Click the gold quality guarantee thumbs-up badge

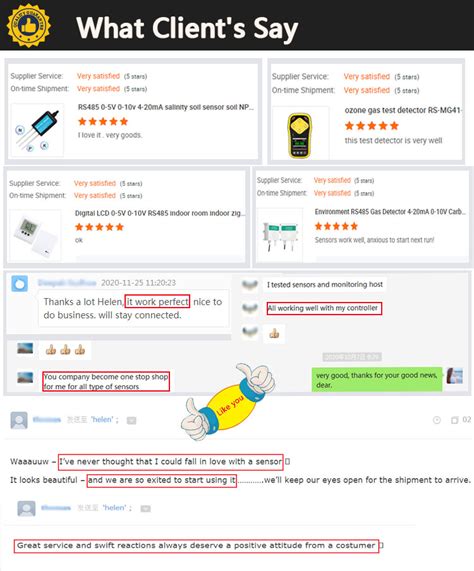click(x=28, y=26)
